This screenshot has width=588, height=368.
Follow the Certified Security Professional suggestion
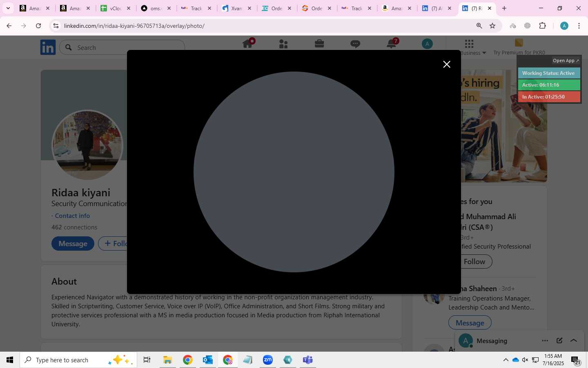pyautogui.click(x=474, y=262)
